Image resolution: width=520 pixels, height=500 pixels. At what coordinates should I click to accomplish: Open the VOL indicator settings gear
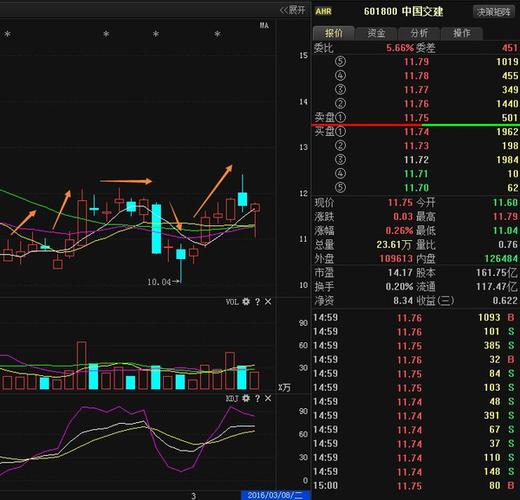coord(246,302)
